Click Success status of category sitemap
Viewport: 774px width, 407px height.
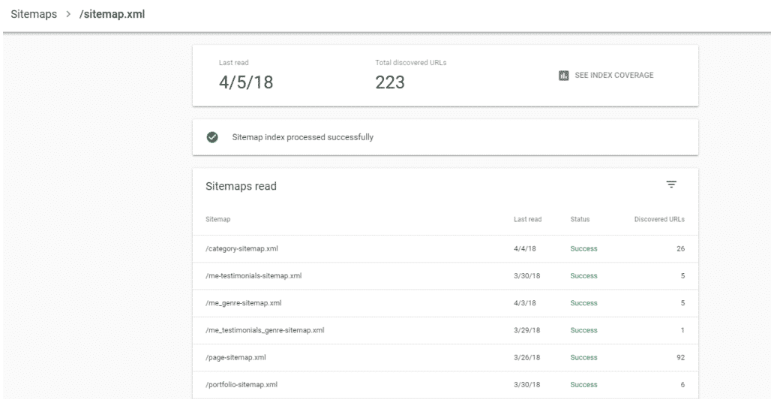(x=583, y=249)
